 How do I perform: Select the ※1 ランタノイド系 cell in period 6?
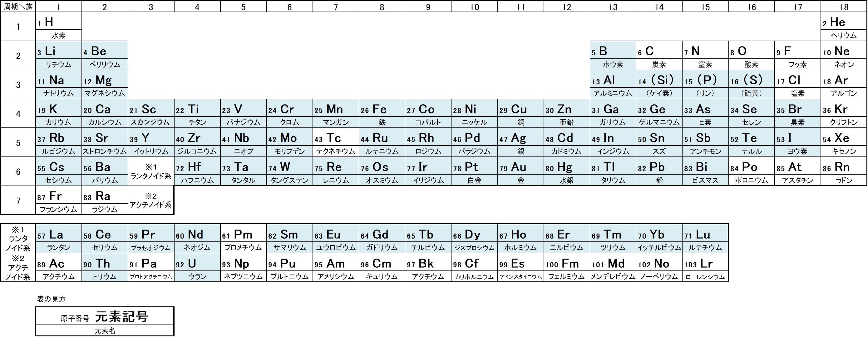(151, 171)
